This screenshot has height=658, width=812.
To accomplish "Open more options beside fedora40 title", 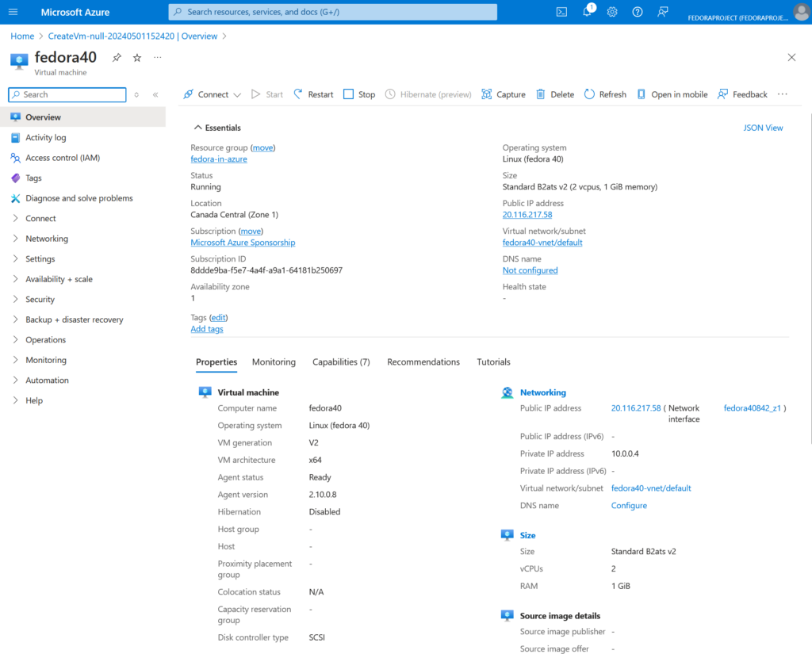I will click(158, 57).
